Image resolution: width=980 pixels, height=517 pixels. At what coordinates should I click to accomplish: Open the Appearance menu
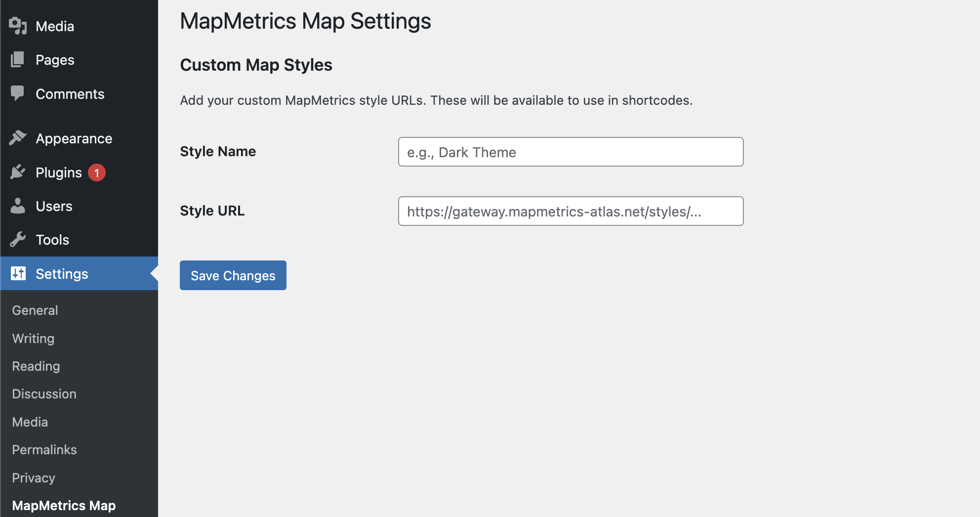[x=79, y=138]
